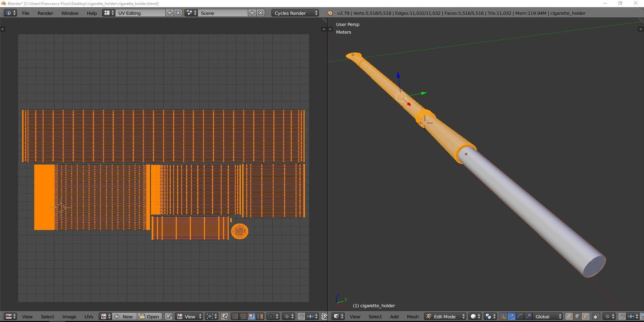Delete the current scene with the X beside Scene
This screenshot has height=322, width=644.
(x=261, y=13)
